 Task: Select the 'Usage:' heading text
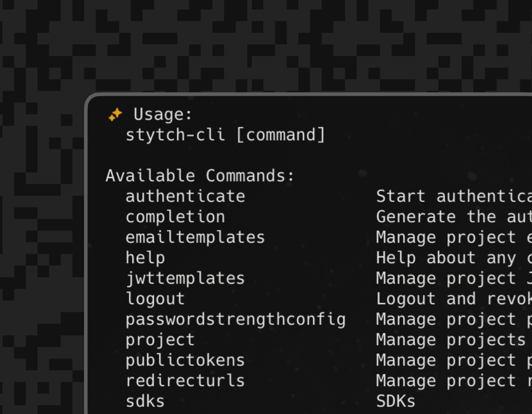pos(163,114)
